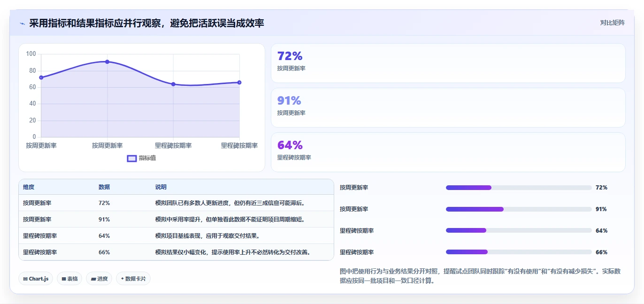This screenshot has height=304, width=644.
Task: Click the 表格 tag chip
Action: pos(69,279)
